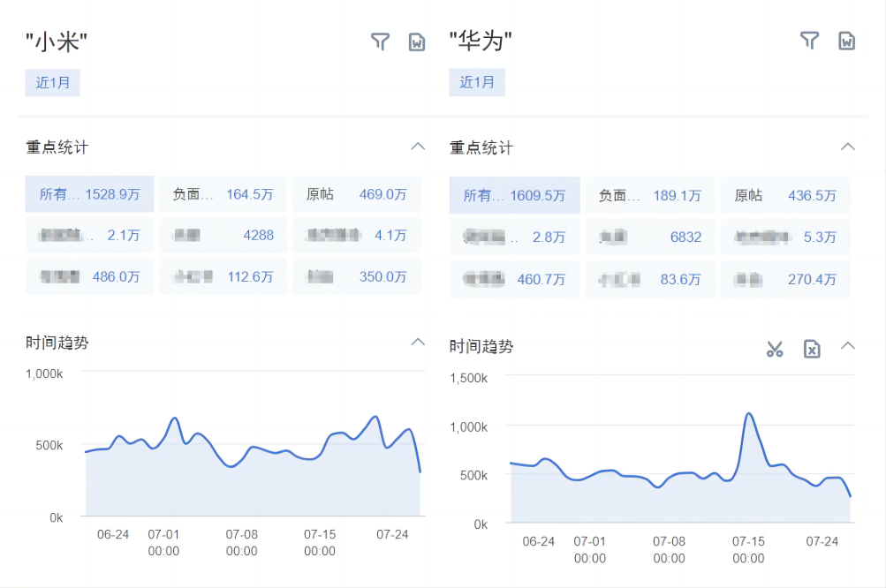
Task: Click the stat cell showing 5.3万
Action: 784,237
